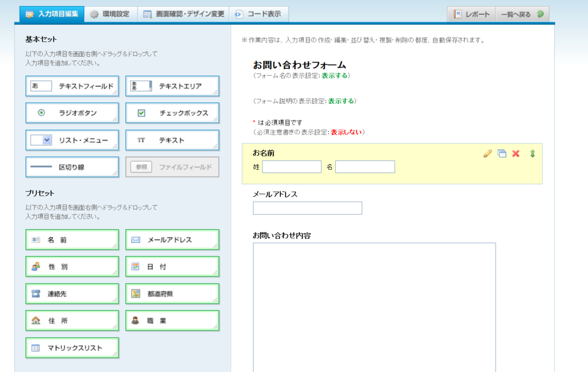Screen dimensions: 588x372
Task: Select the 都道府県 preset with the map icon
Action: pos(172,293)
